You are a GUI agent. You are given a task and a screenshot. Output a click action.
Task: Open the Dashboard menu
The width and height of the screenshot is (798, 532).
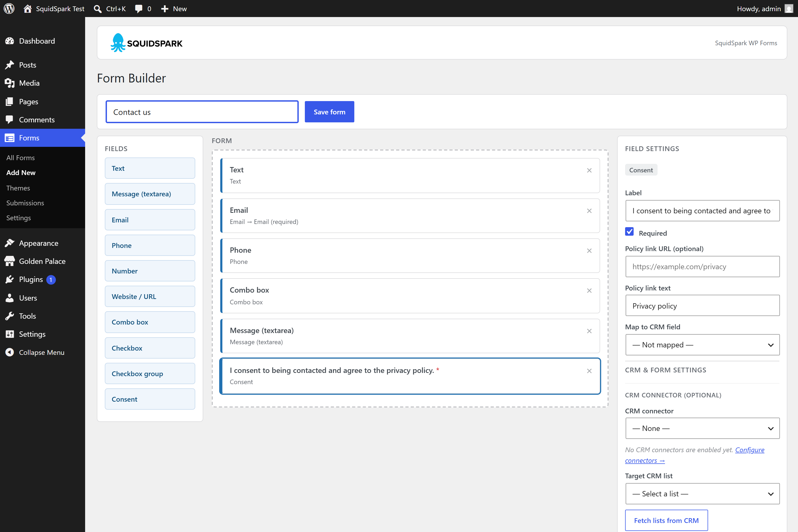42,41
